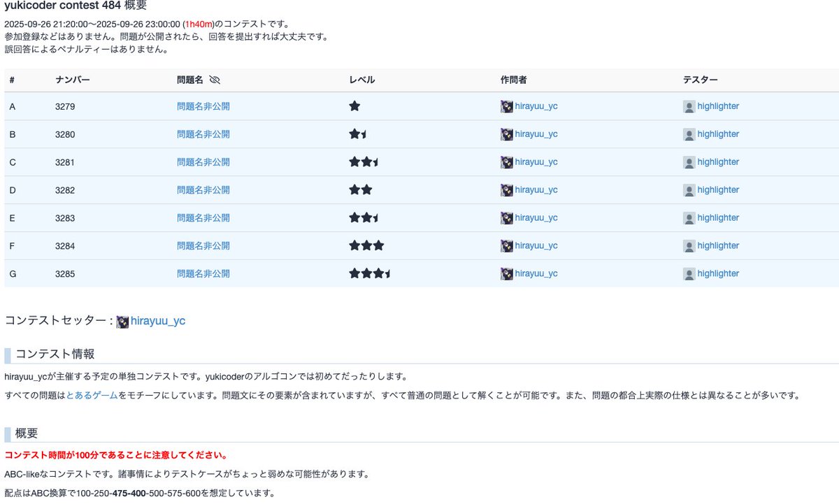Open problem 3285 問題名非公開 link
839x504 pixels.
point(203,274)
